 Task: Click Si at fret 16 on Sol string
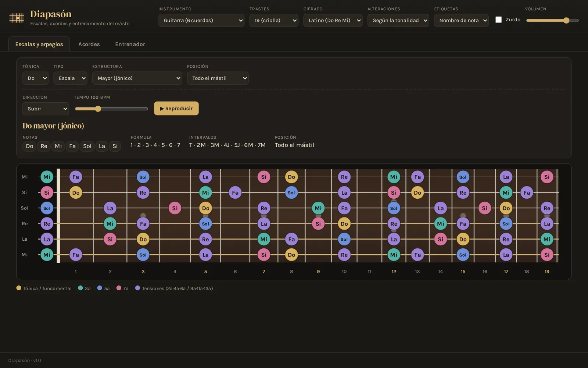coord(485,208)
